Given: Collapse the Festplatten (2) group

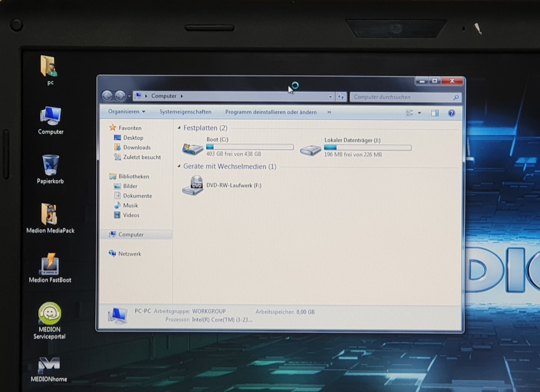Looking at the screenshot, I should [x=179, y=128].
